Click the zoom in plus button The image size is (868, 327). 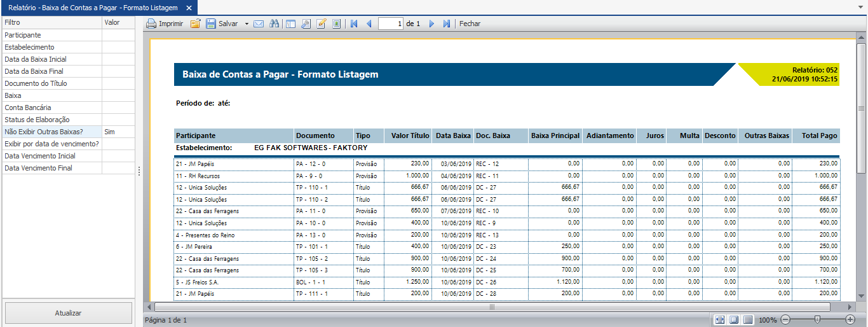click(850, 319)
